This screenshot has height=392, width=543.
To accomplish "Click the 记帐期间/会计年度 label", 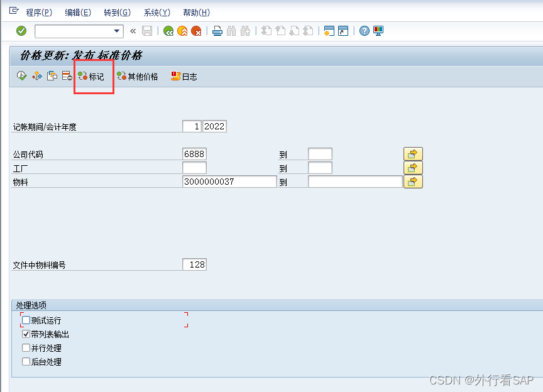I will point(45,127).
